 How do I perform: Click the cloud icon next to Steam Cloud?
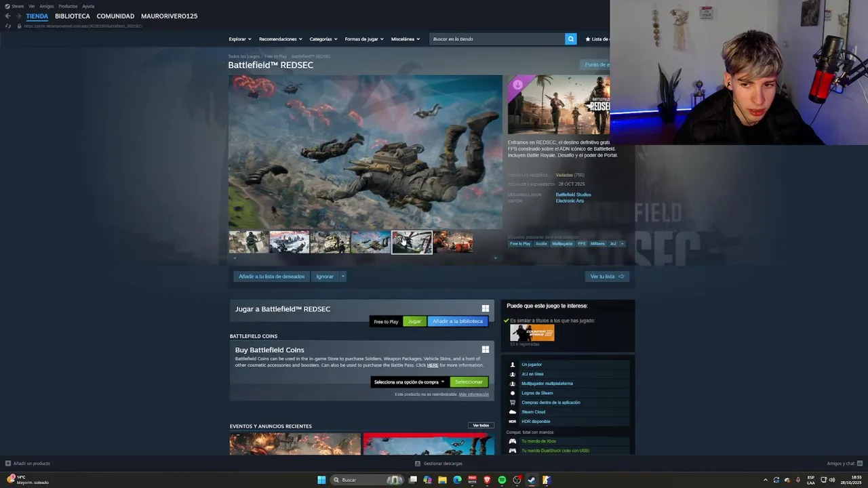point(513,412)
